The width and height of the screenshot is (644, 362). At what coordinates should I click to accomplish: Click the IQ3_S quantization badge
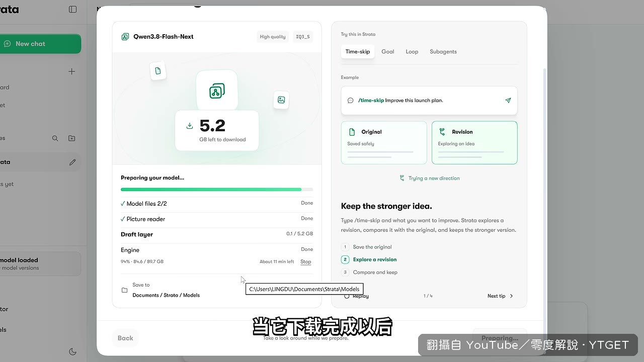click(303, 37)
